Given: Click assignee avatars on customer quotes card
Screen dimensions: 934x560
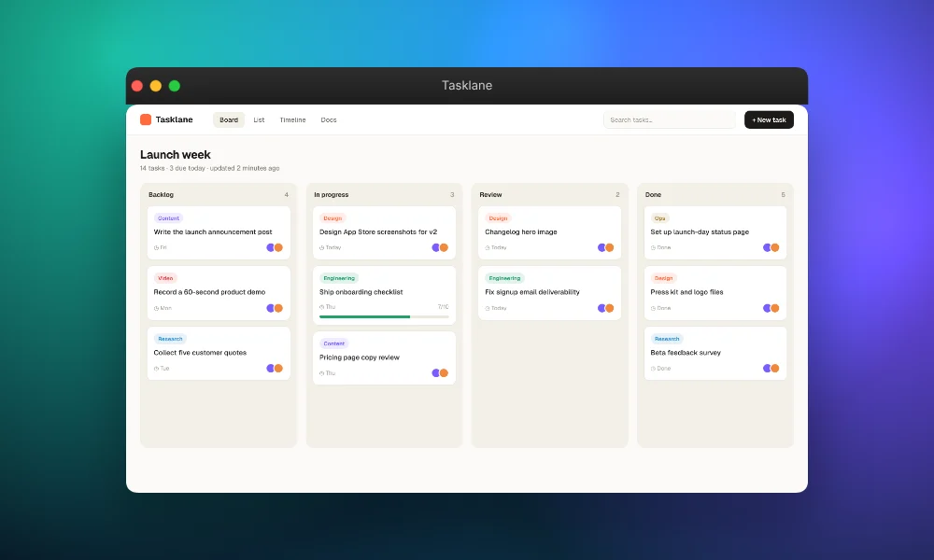Looking at the screenshot, I should coord(275,369).
